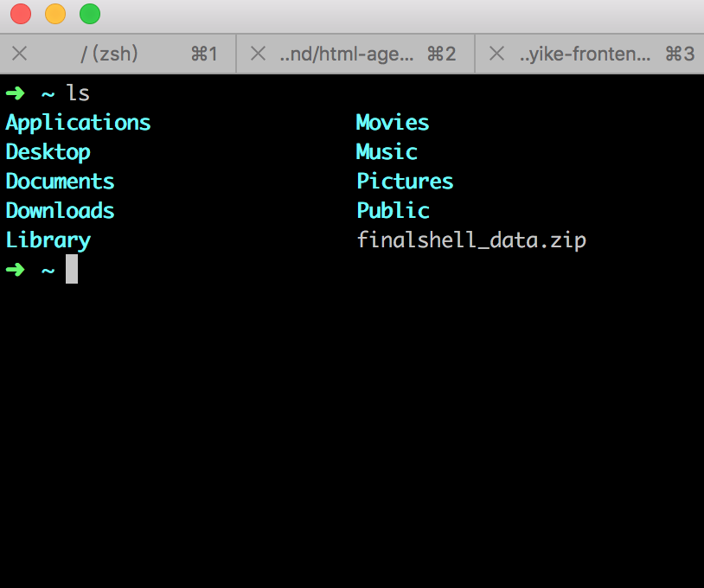Click the ⌘1 shortcut label on the first tab
The image size is (704, 588).
[204, 53]
